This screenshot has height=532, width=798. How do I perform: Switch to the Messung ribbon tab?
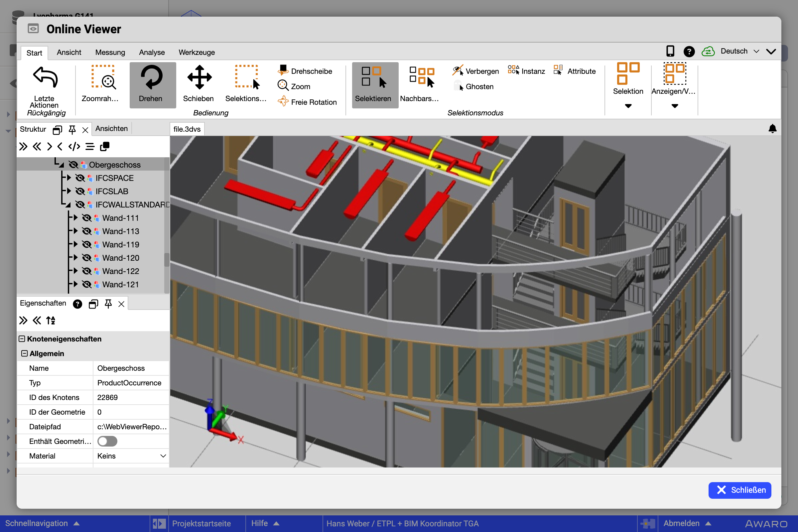110,52
